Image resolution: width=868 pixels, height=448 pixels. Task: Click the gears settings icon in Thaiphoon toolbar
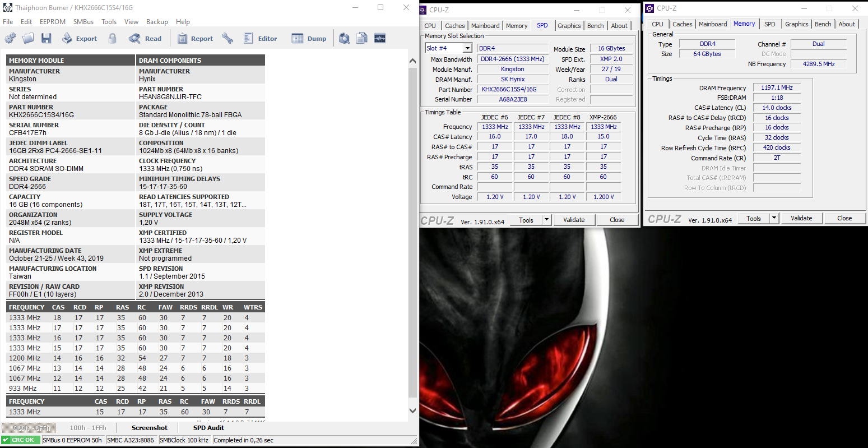pyautogui.click(x=10, y=39)
